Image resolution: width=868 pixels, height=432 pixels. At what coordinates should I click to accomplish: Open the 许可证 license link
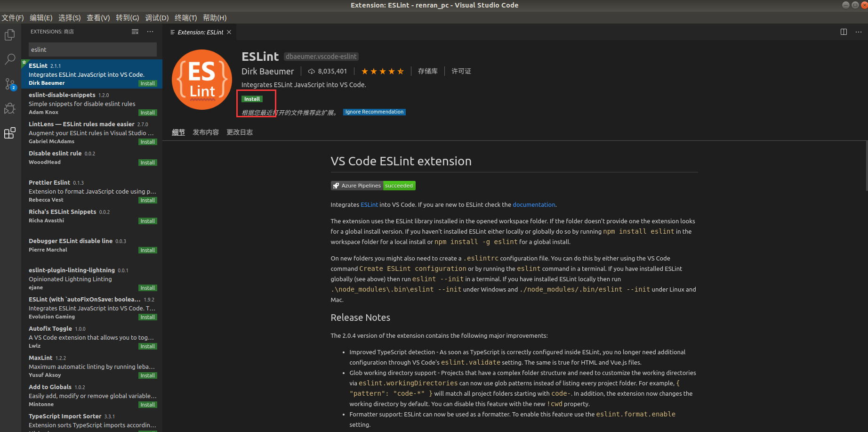[x=461, y=71]
